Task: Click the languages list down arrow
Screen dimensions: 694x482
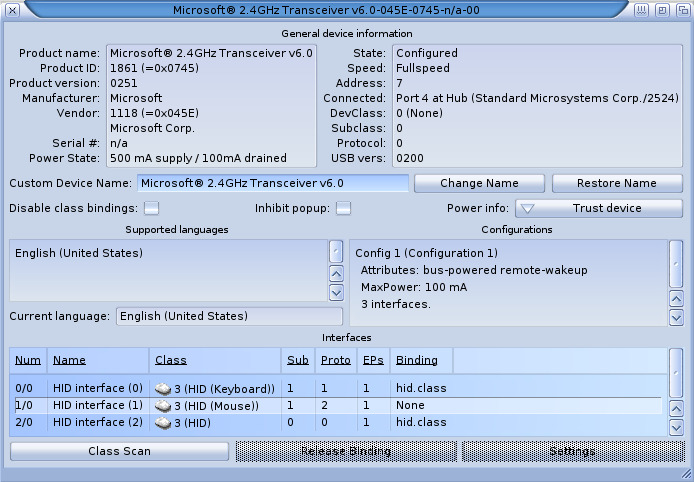Action: point(336,292)
